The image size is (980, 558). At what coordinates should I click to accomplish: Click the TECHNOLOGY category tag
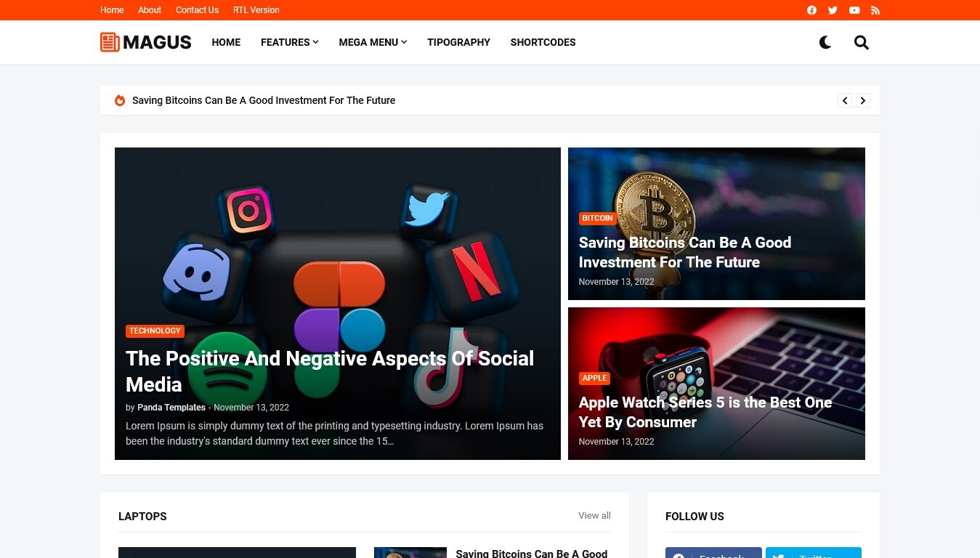[x=155, y=331]
